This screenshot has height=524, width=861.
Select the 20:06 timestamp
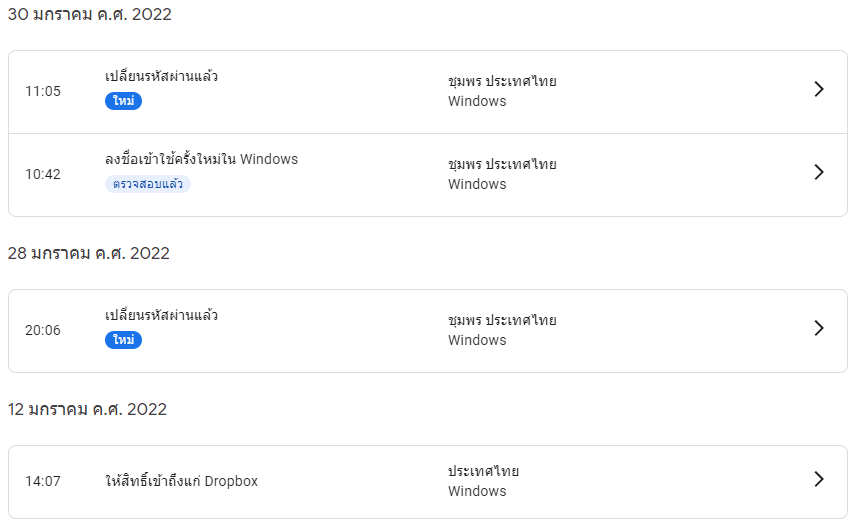(x=43, y=330)
